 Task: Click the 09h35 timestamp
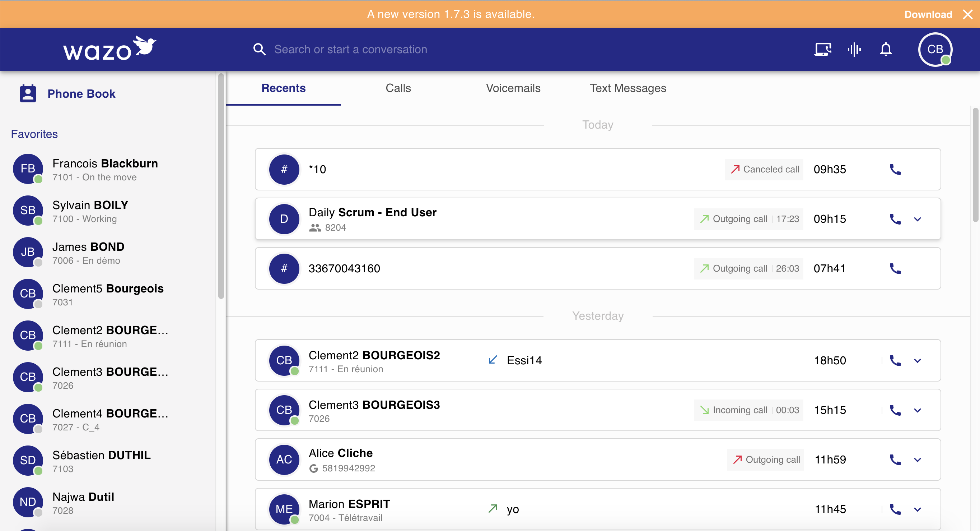pyautogui.click(x=830, y=169)
